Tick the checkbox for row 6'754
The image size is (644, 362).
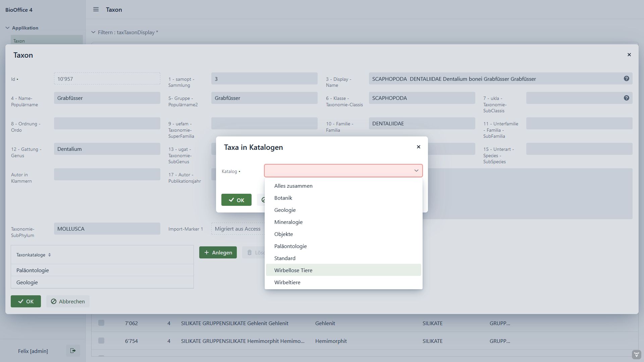pos(101,341)
